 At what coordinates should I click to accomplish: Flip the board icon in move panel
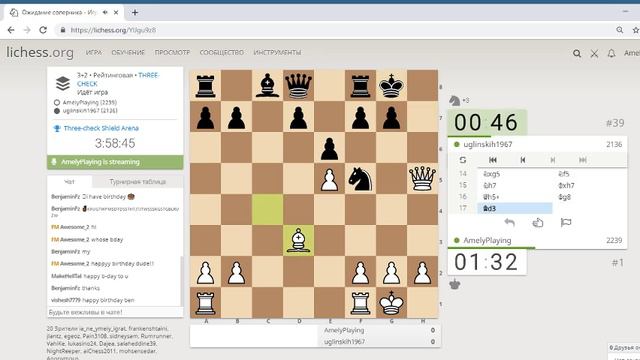pyautogui.click(x=462, y=160)
